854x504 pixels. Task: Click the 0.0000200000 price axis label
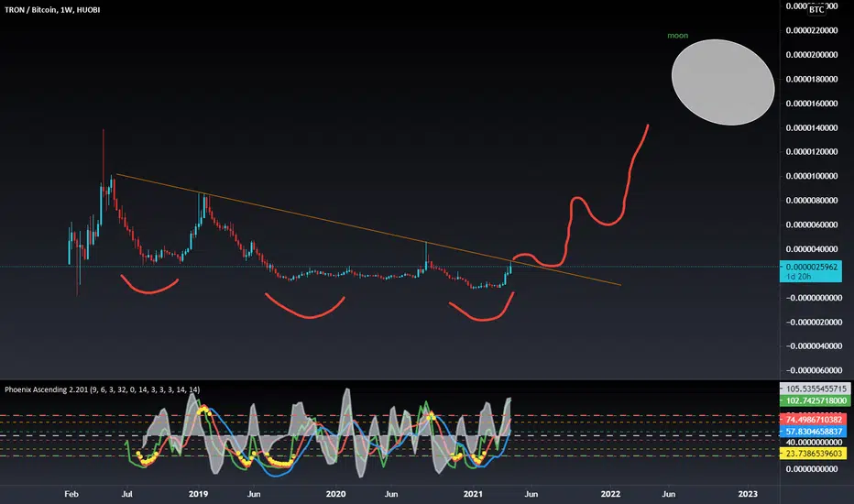pyautogui.click(x=812, y=55)
